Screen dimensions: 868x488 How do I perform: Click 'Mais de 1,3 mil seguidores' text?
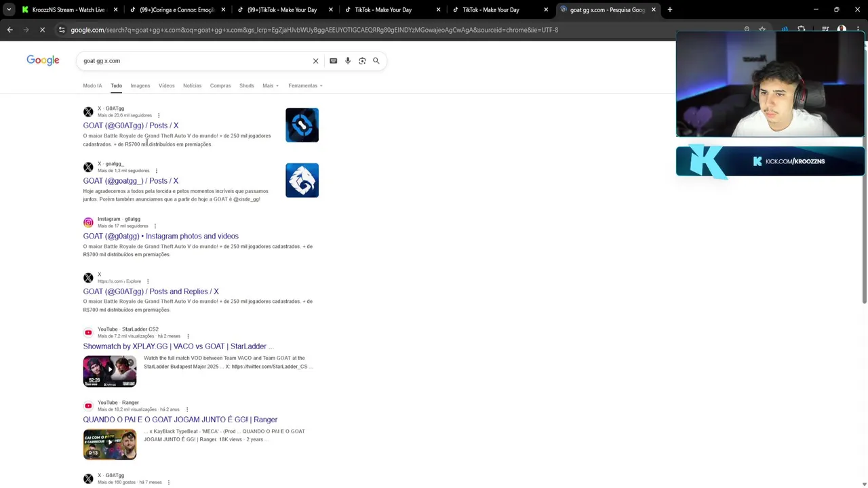pyautogui.click(x=123, y=171)
